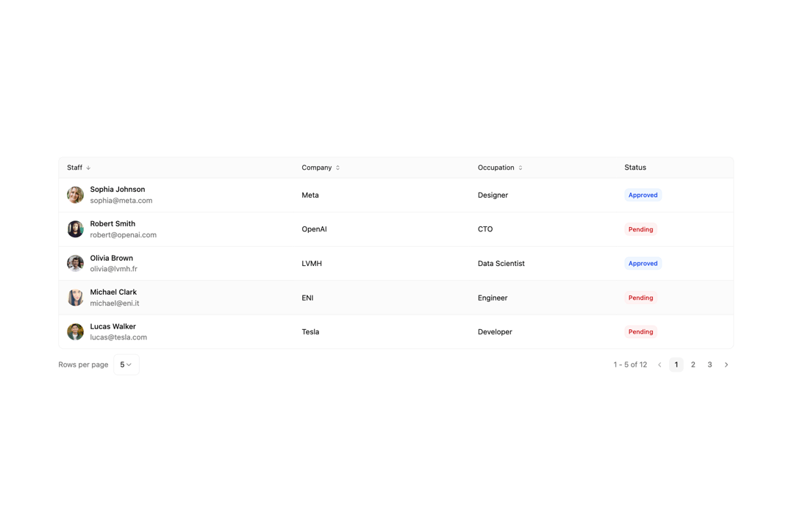Select the name Lucas Walker
The width and height of the screenshot is (794, 532).
[x=113, y=326]
